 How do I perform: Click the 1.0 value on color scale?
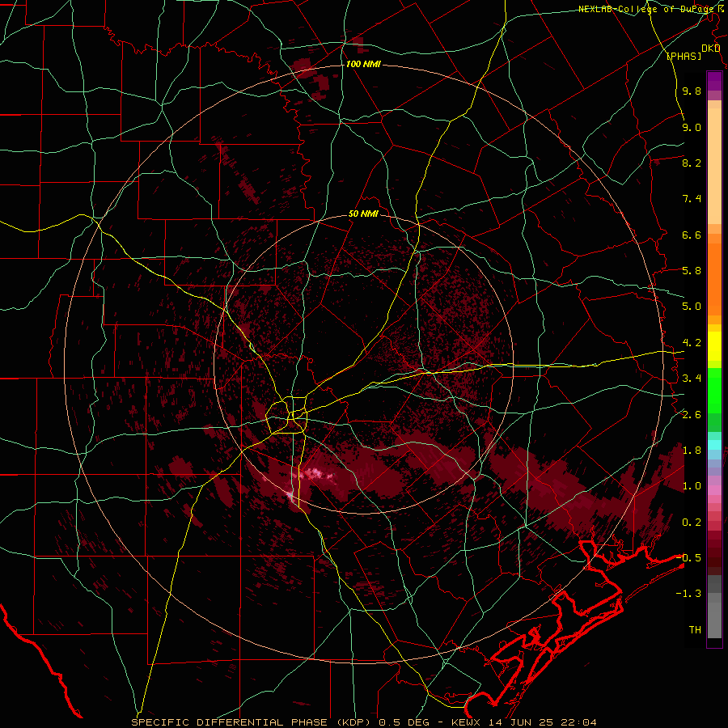point(692,486)
